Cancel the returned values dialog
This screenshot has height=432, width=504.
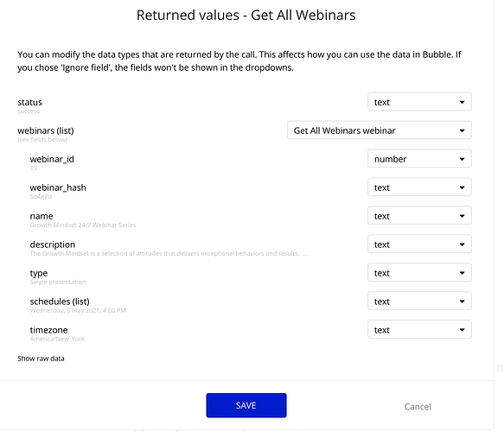tap(418, 407)
